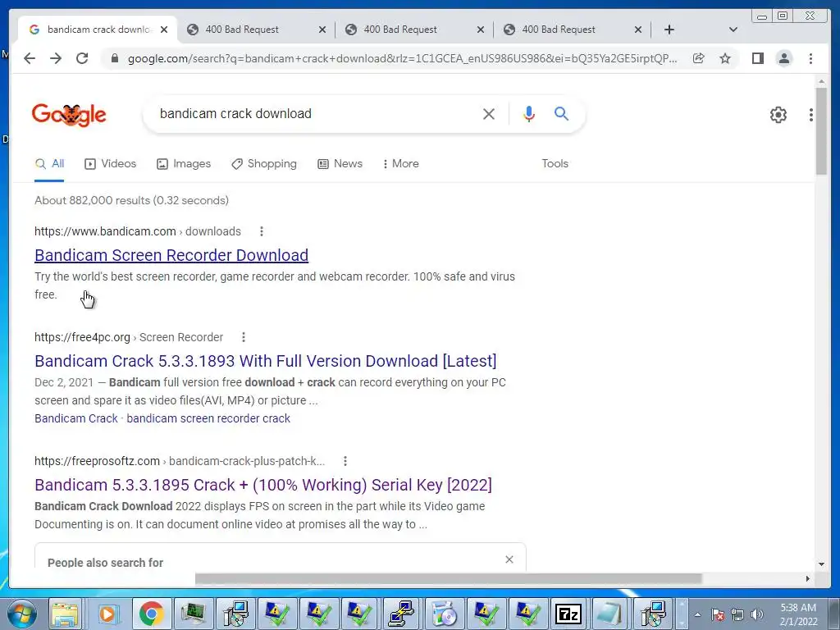
Task: View site info via the padlock icon
Action: [114, 58]
